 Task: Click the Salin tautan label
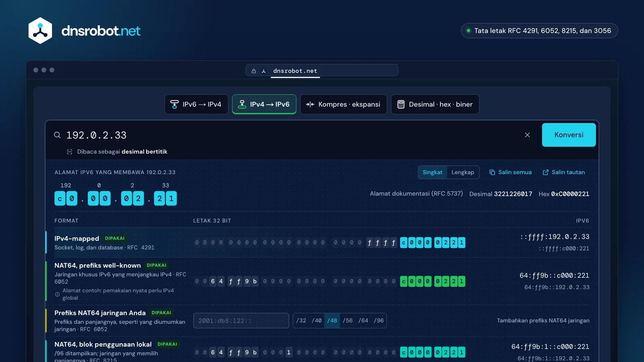[568, 172]
